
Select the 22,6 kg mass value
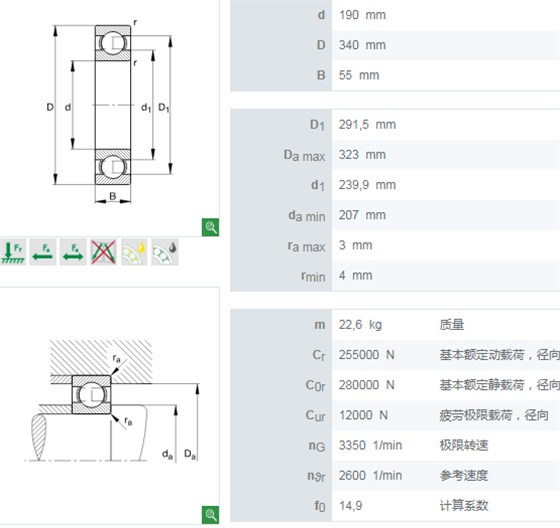coord(360,325)
